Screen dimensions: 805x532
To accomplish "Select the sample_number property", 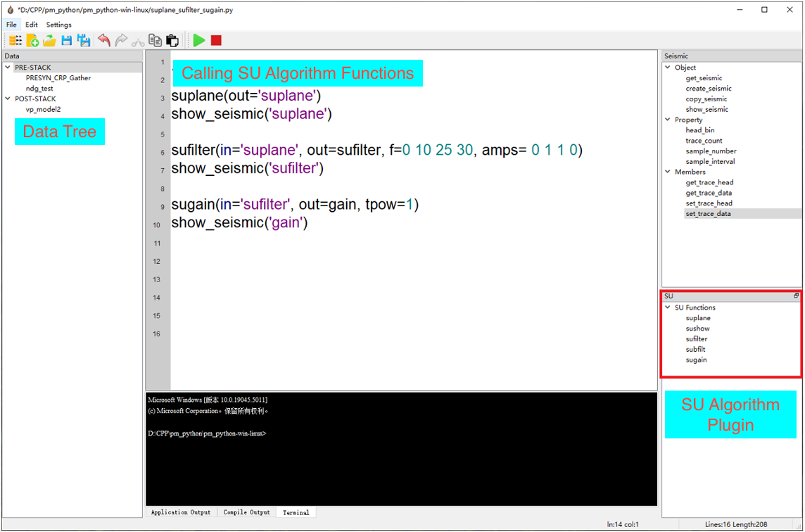I will 711,151.
